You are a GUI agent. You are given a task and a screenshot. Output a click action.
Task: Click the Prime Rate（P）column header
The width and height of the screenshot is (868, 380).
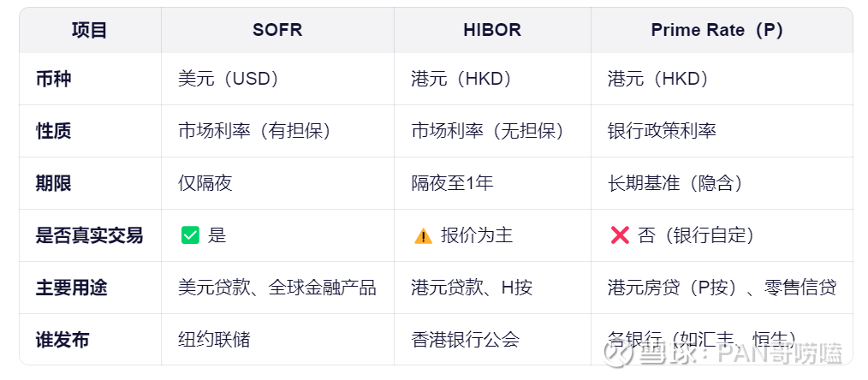717,31
